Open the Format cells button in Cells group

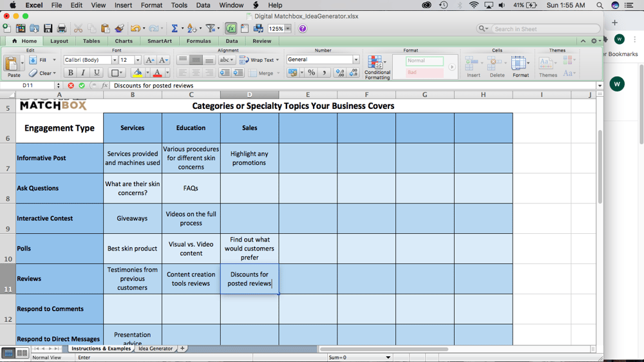click(520, 66)
